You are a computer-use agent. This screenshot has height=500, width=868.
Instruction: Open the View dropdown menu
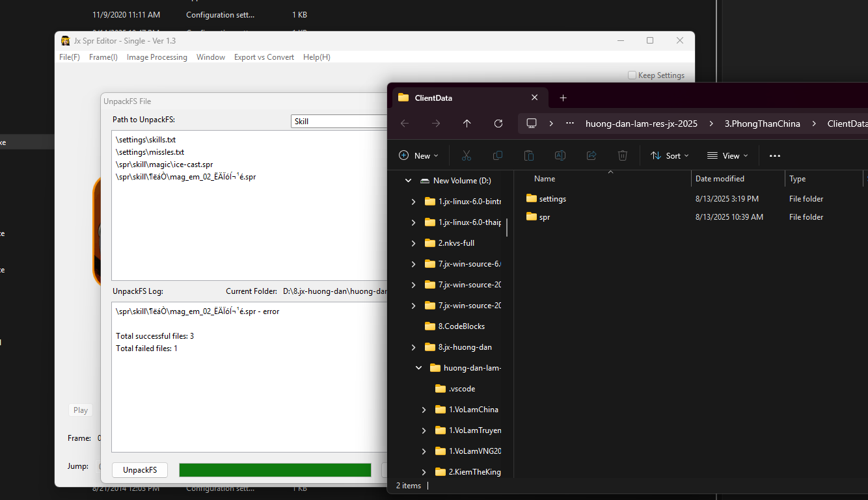(727, 155)
